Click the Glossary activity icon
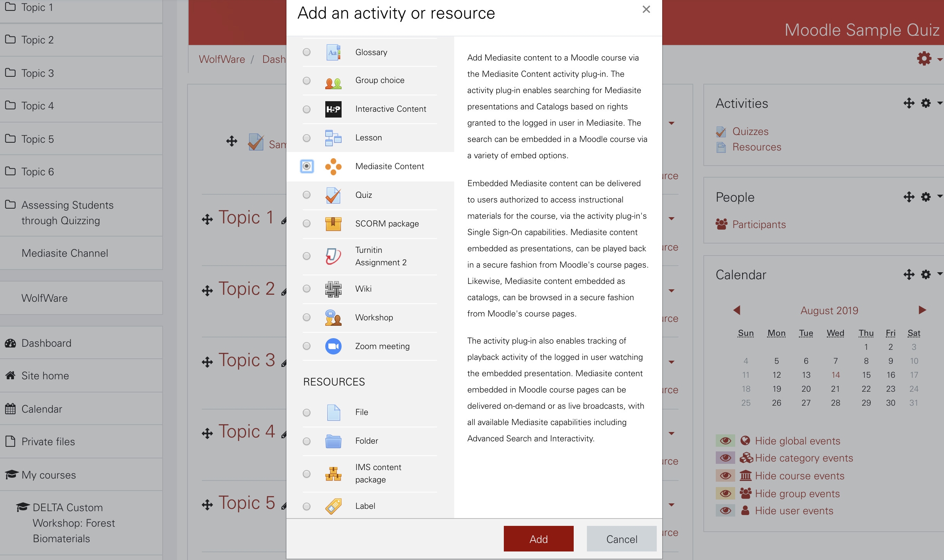This screenshot has height=560, width=944. (333, 52)
